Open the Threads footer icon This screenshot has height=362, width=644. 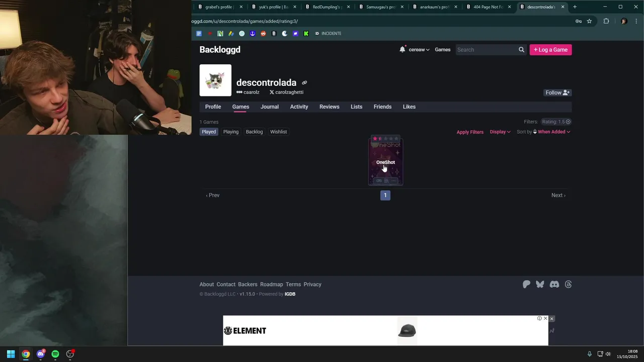coord(569,285)
